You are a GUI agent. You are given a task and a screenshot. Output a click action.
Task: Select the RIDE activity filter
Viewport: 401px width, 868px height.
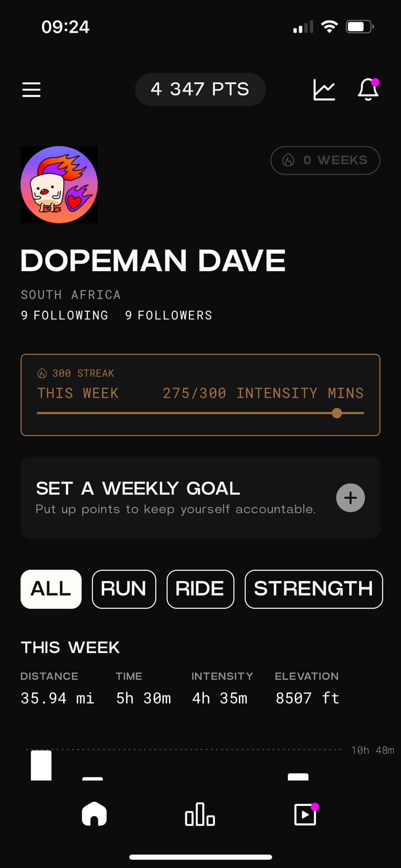[200, 589]
